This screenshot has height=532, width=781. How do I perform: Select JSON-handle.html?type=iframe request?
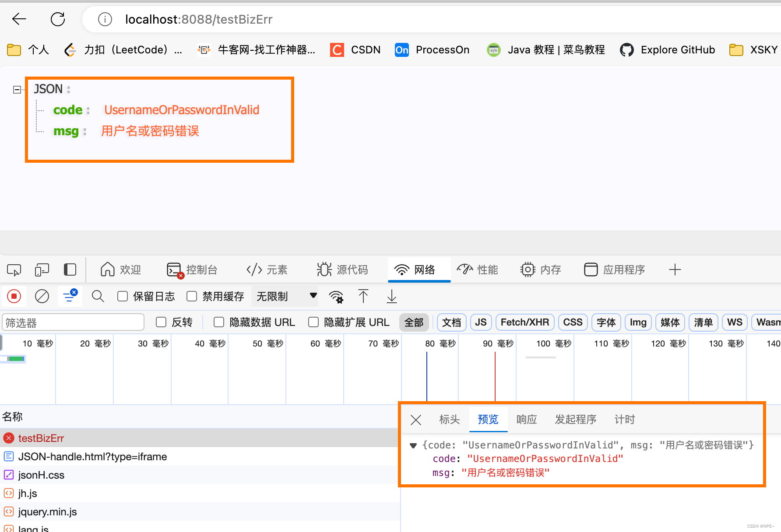pyautogui.click(x=200, y=457)
